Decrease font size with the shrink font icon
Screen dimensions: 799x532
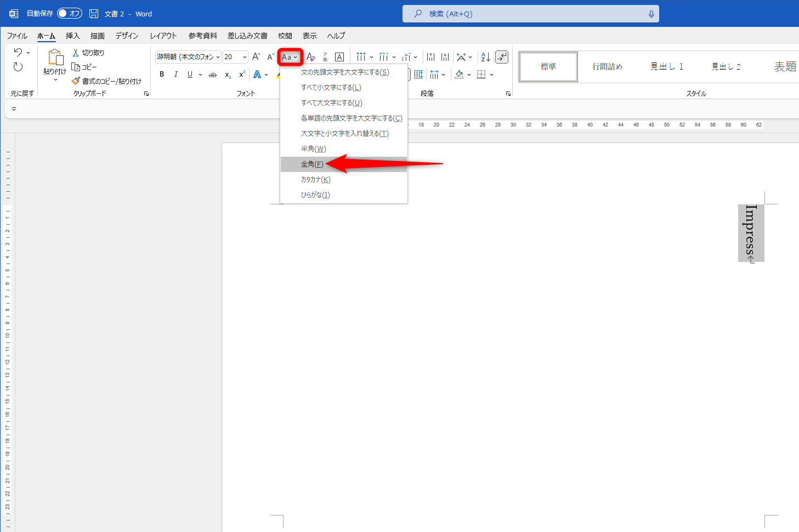point(270,57)
